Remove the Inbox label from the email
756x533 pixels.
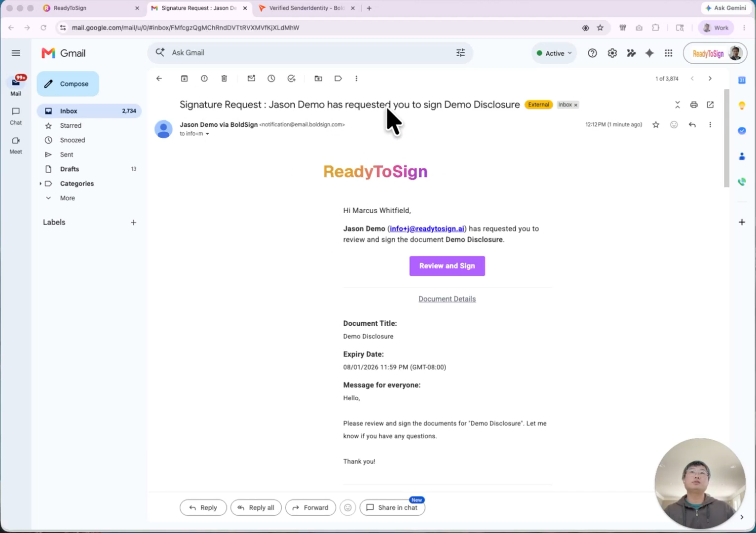(x=575, y=105)
